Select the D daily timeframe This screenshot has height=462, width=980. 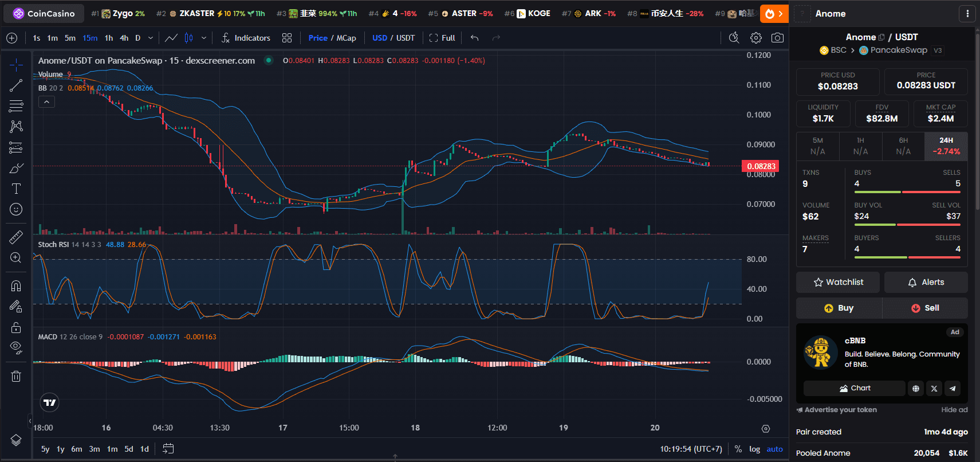click(x=138, y=38)
